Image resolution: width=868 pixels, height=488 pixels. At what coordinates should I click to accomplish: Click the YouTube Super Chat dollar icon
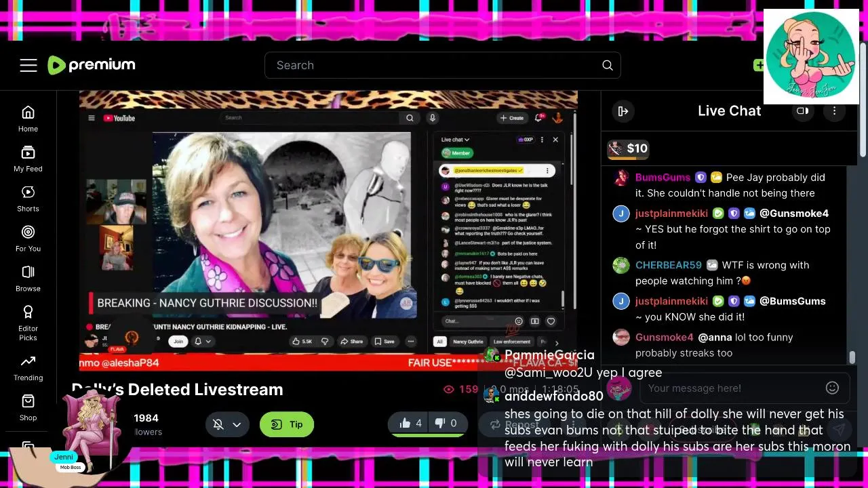[534, 321]
